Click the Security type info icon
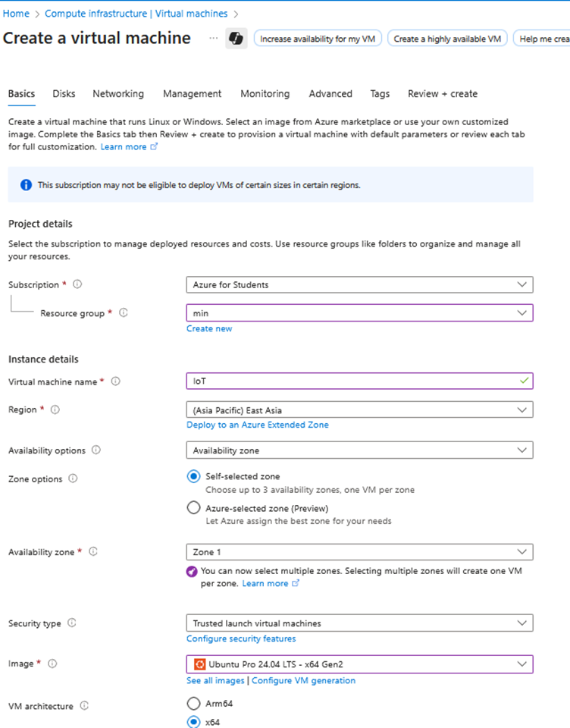This screenshot has height=728, width=570. 73,623
